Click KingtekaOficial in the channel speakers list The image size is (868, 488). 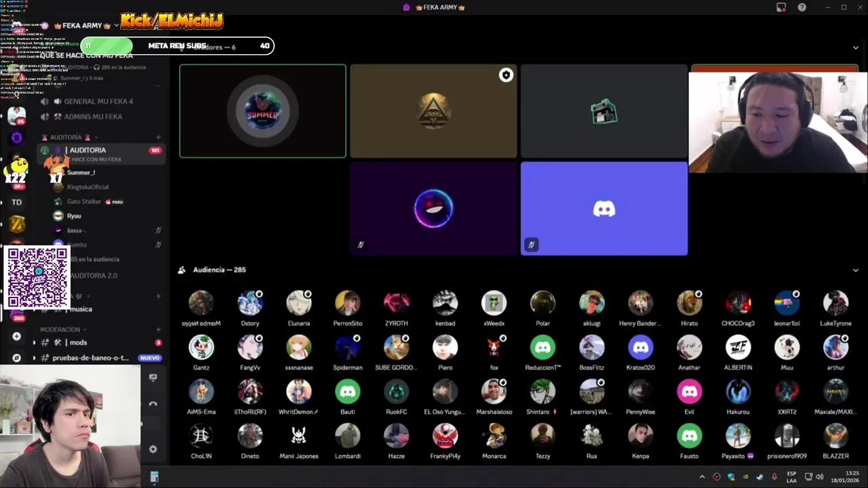tap(87, 187)
